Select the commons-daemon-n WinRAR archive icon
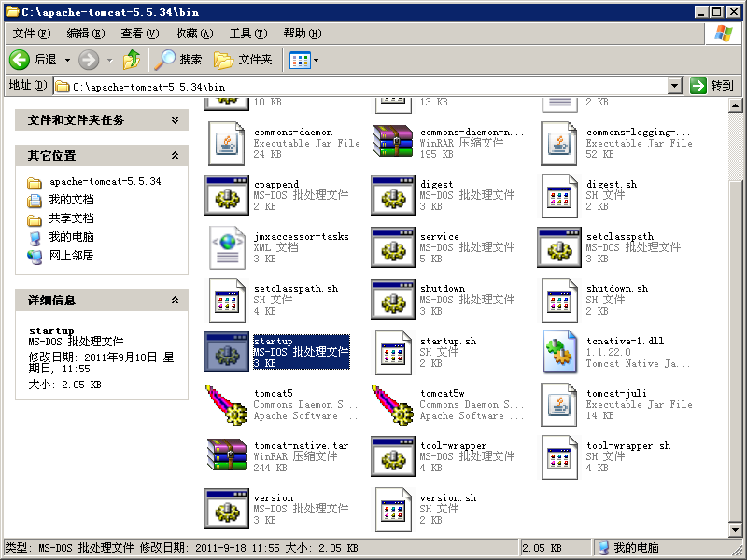 (x=393, y=141)
